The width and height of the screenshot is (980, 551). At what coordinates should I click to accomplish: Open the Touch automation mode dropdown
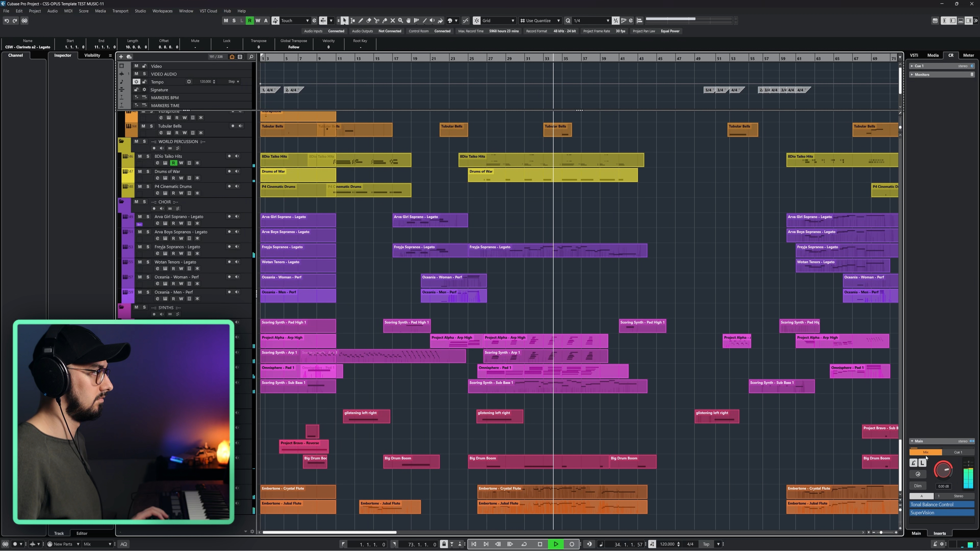295,20
